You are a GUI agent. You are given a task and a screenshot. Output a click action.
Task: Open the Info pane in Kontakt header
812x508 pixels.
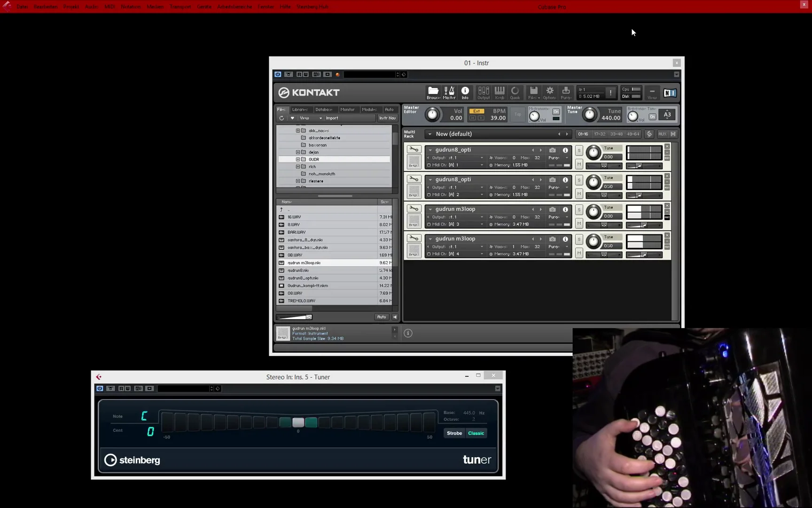465,92
